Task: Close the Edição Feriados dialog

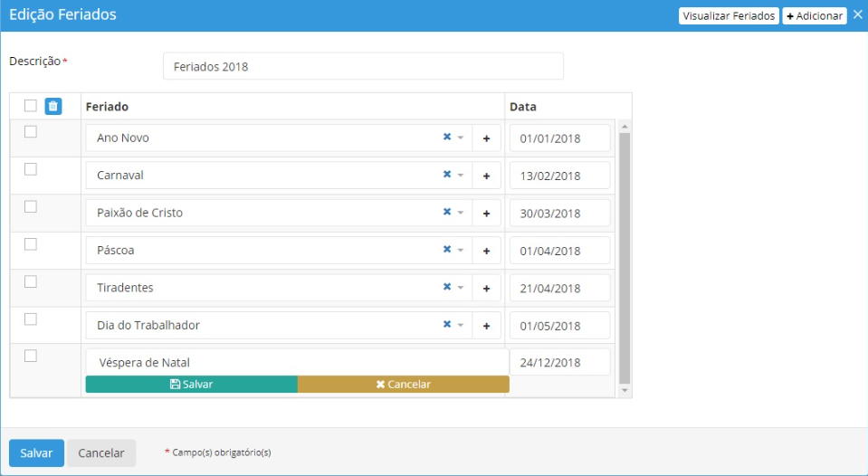Action: coord(857,15)
